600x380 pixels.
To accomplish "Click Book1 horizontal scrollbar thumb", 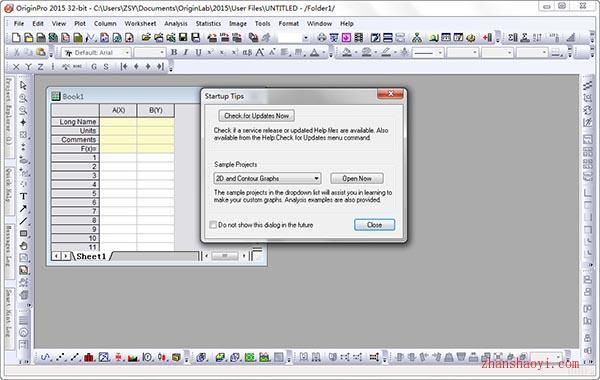I will coord(225,256).
